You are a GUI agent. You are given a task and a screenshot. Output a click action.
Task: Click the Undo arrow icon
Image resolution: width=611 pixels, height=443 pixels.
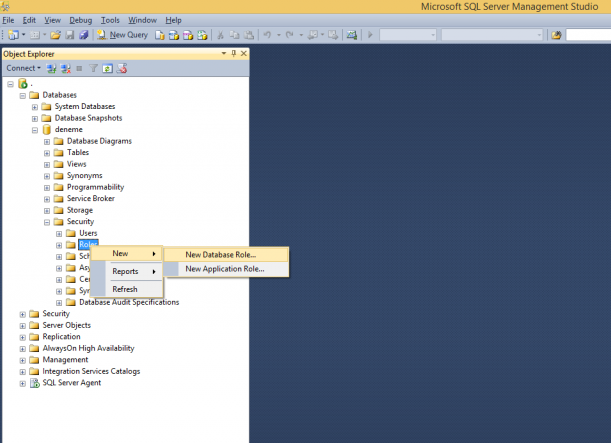point(267,35)
